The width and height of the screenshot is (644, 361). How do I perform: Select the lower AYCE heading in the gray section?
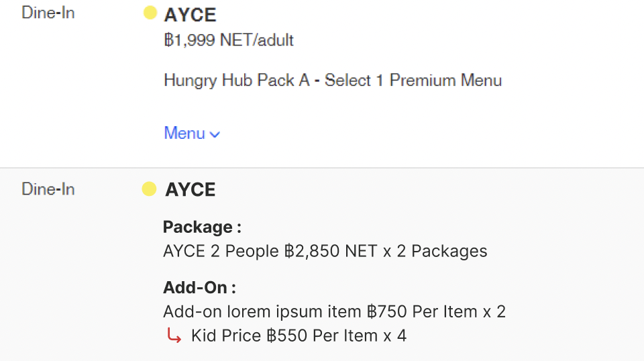click(191, 190)
